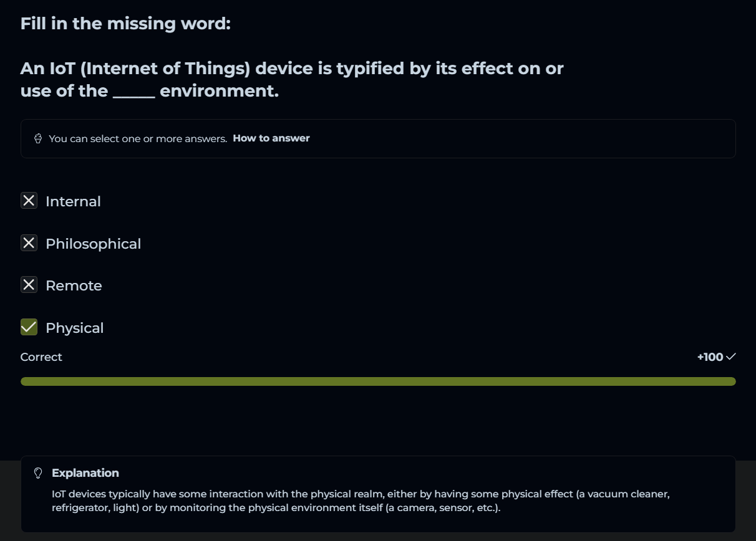Viewport: 756px width, 541px height.
Task: Pick the Physical option label
Action: [x=74, y=328]
